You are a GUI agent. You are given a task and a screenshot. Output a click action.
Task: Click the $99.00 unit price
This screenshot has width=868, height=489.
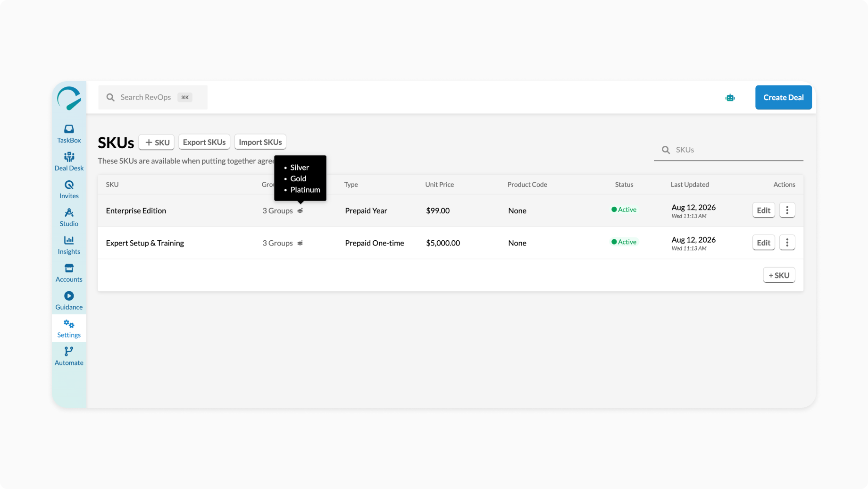[x=438, y=211]
